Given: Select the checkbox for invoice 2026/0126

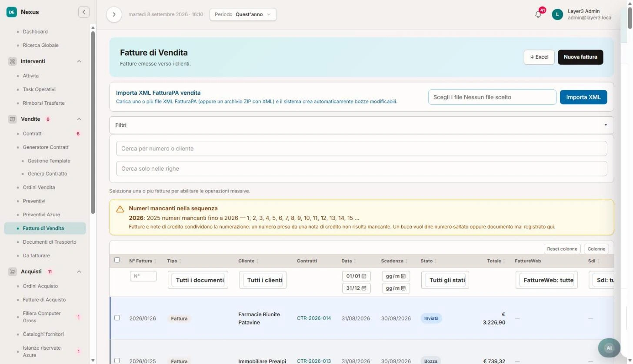Looking at the screenshot, I should click(117, 318).
